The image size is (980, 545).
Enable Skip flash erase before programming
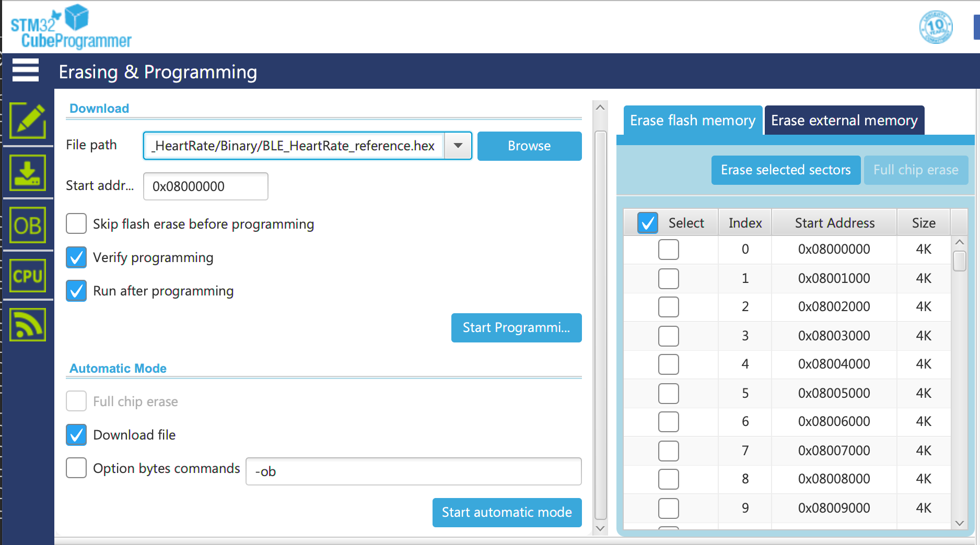[76, 223]
